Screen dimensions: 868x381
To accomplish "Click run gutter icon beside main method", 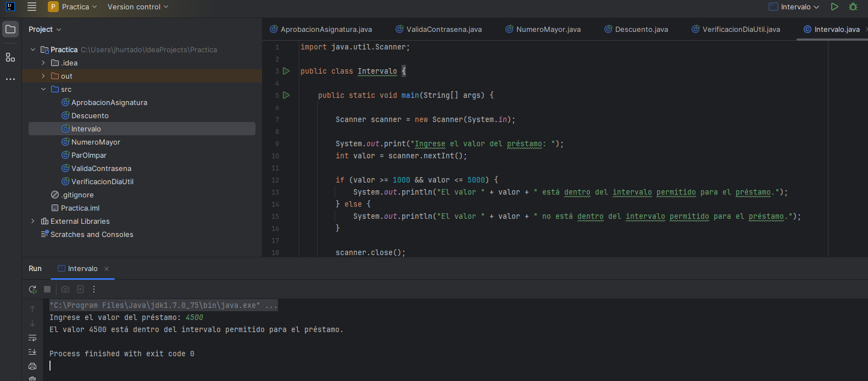I will (x=286, y=95).
